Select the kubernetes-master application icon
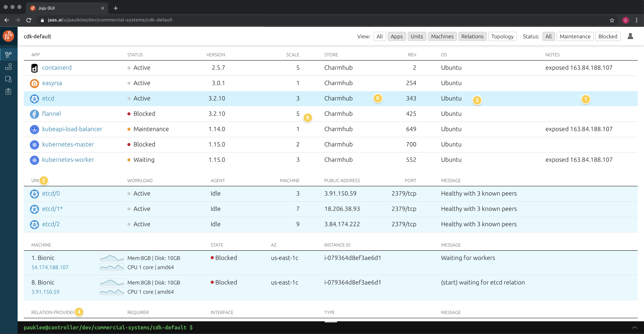The height and width of the screenshot is (334, 644). 34,145
